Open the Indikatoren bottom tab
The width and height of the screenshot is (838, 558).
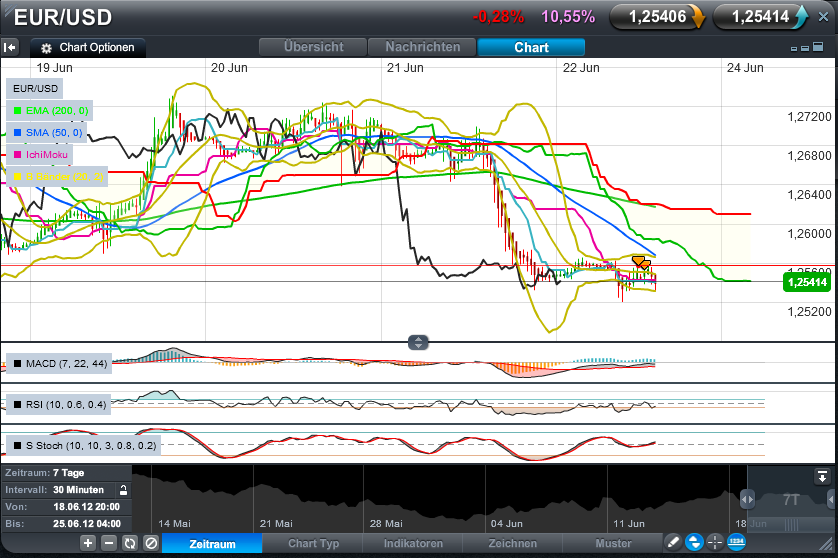tap(413, 544)
